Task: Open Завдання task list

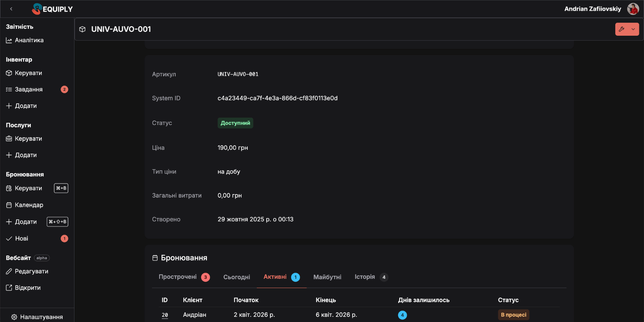Action: 29,89
